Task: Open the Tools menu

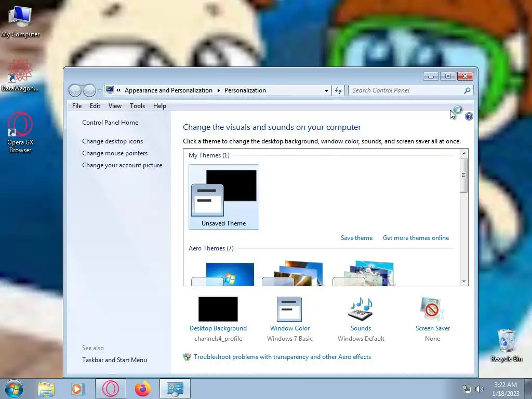Action: click(x=137, y=106)
